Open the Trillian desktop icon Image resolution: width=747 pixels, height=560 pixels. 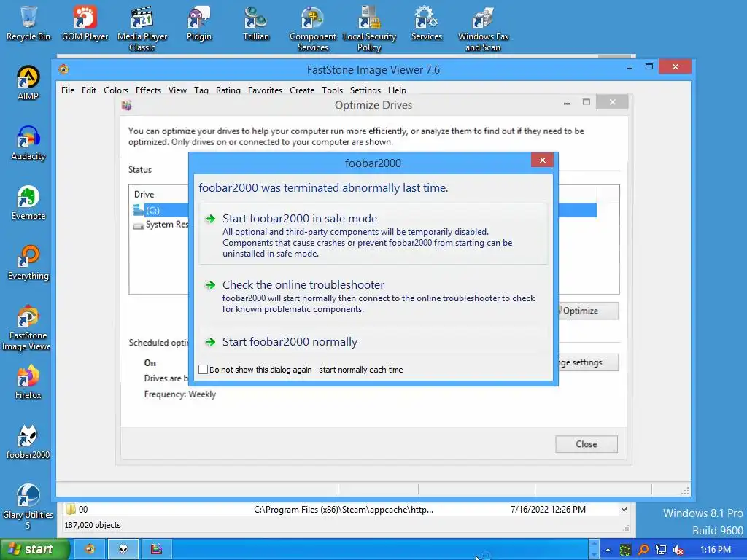256,23
